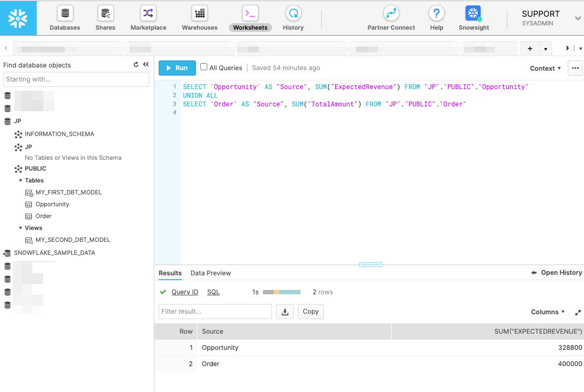This screenshot has height=392, width=584.
Task: Open the SQL link
Action: click(213, 292)
